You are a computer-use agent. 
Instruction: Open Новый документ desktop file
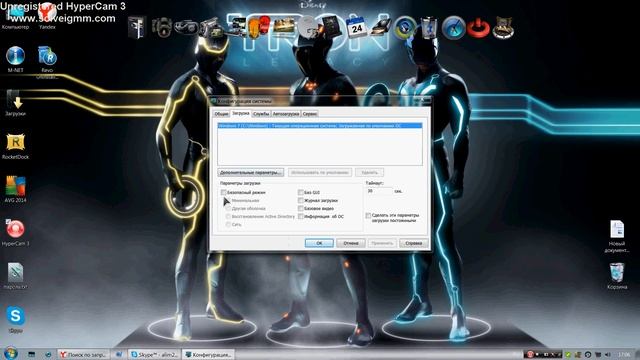617,236
